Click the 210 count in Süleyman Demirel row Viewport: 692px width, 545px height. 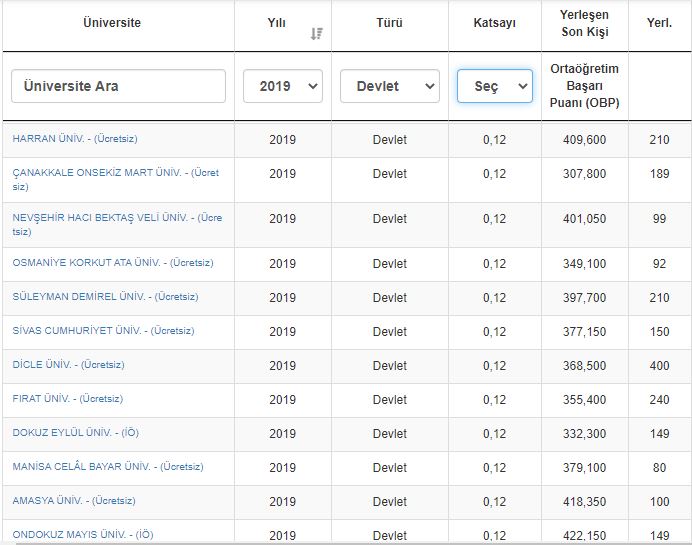tap(660, 298)
